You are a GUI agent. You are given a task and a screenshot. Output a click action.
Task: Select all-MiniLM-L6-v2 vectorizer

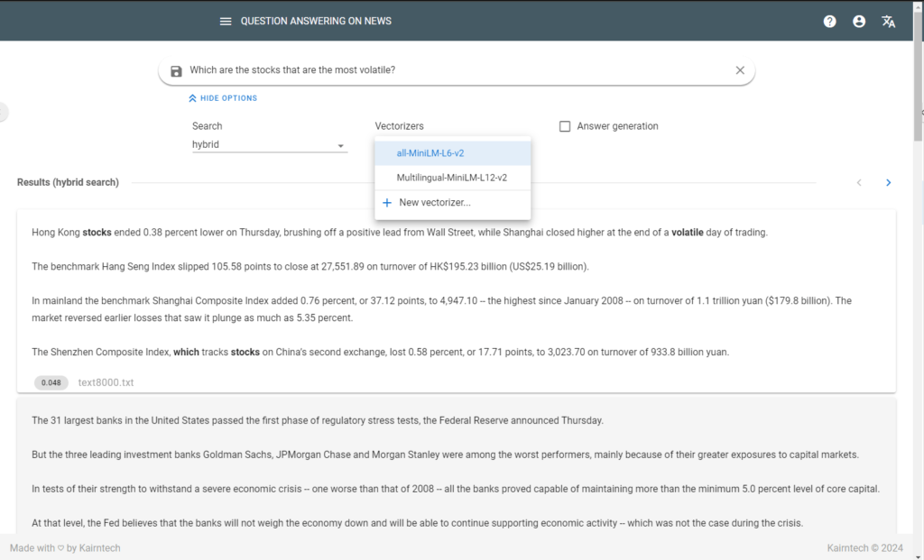453,153
